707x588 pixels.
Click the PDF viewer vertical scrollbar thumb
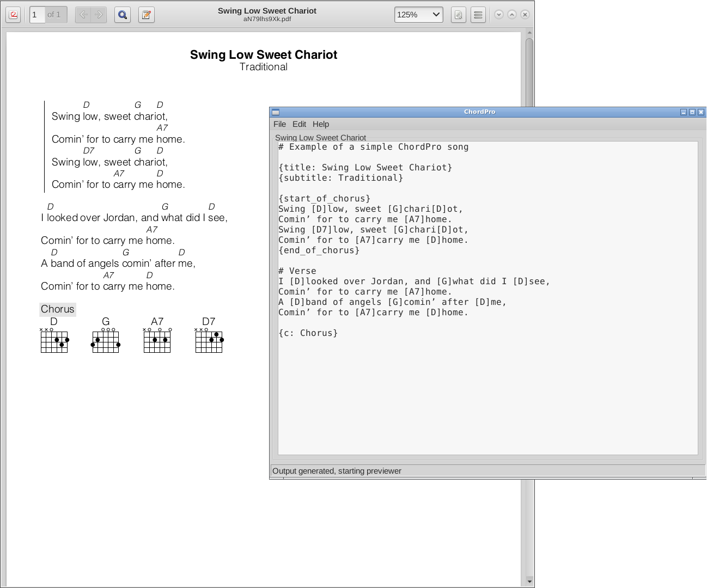click(529, 72)
